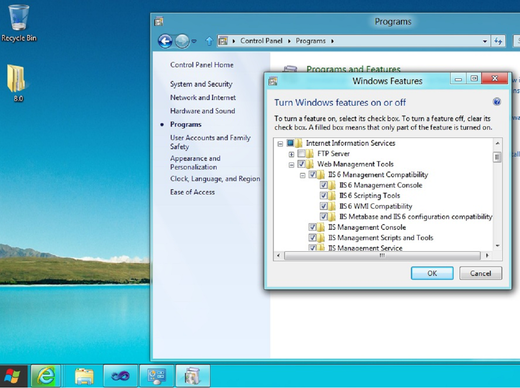Open Programs and Features heading link
The width and height of the screenshot is (520, 388).
tap(353, 69)
